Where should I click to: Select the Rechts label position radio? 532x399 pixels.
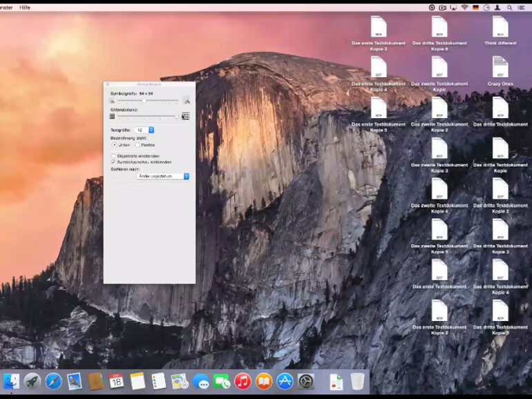pos(137,145)
